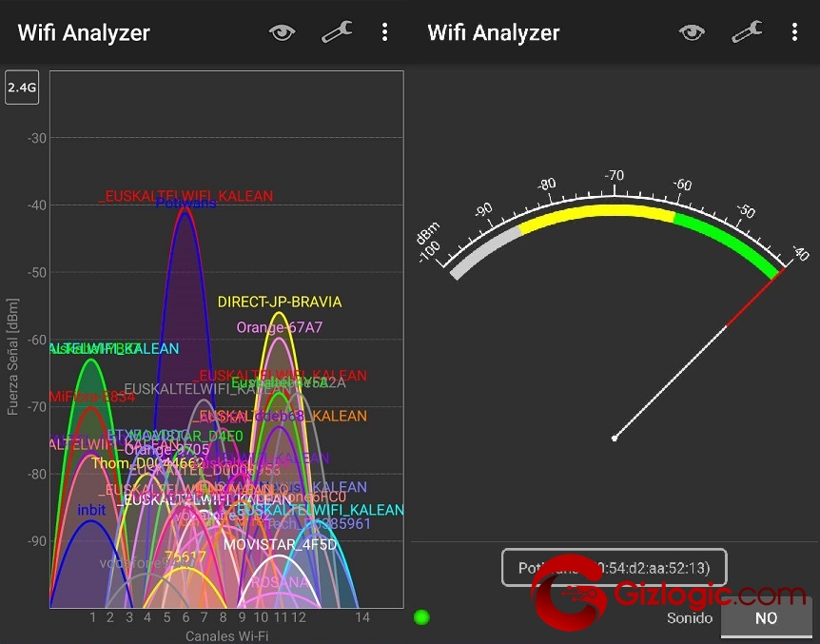Click Wifi Analyzer title on signal meter screen
Screen dimensions: 820x644
(x=494, y=32)
